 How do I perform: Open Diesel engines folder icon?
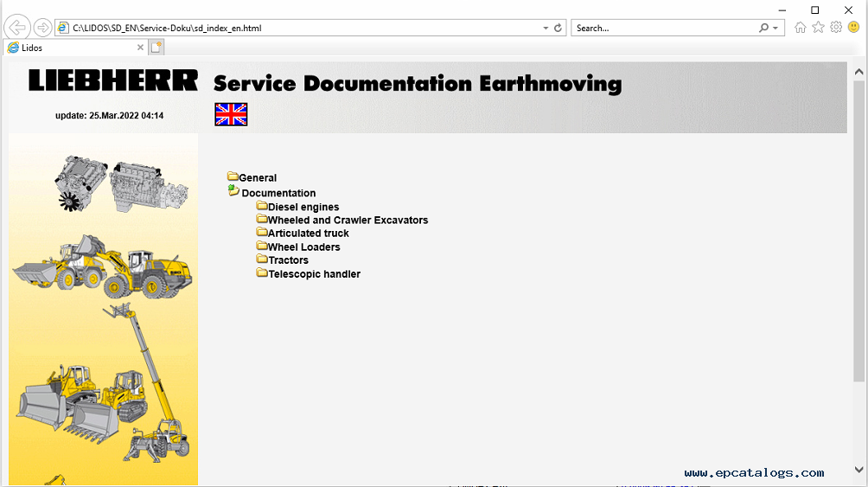(262, 206)
